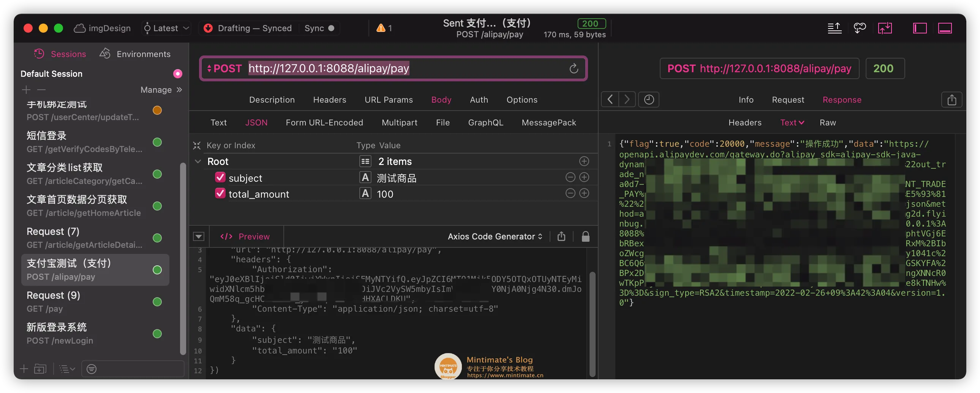Uncheck the total_amount field checkbox

coord(220,193)
